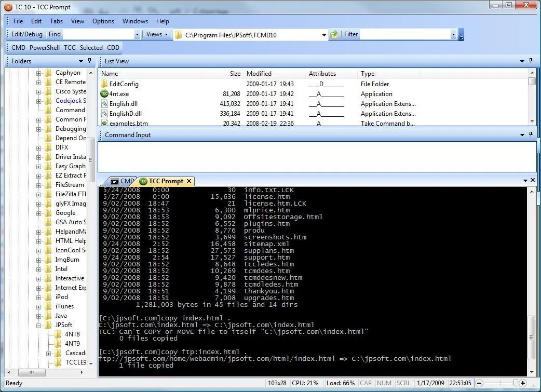Click the EditConfig folder icon in List View
This screenshot has height=392, width=541.
point(104,84)
